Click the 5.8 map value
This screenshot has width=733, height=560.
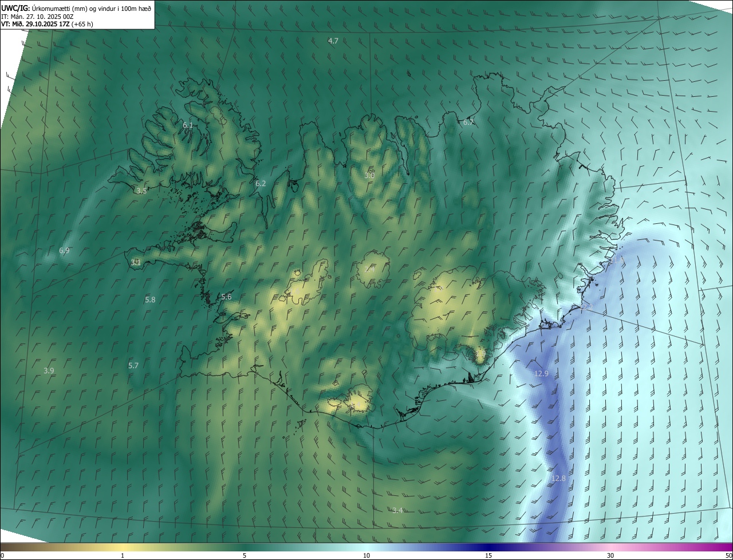(150, 299)
